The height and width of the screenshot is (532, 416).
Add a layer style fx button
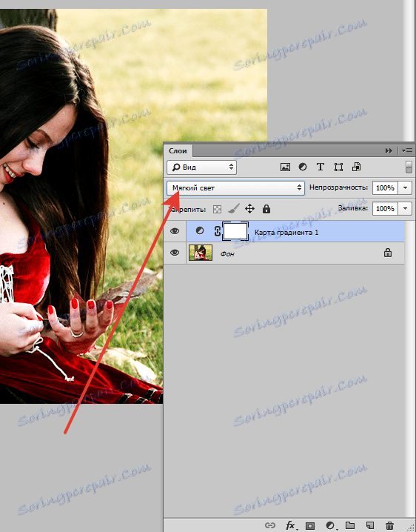pyautogui.click(x=290, y=525)
